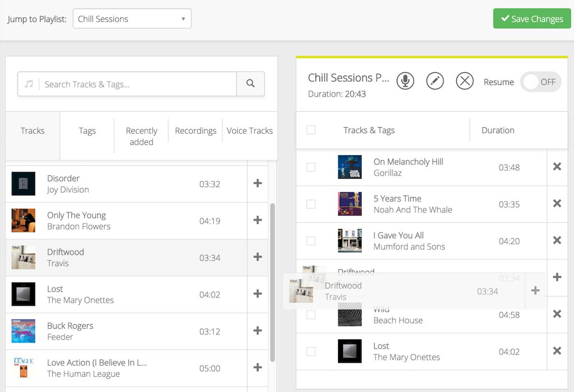The height and width of the screenshot is (392, 574).
Task: Click the circled X delete playlist icon
Action: 465,81
